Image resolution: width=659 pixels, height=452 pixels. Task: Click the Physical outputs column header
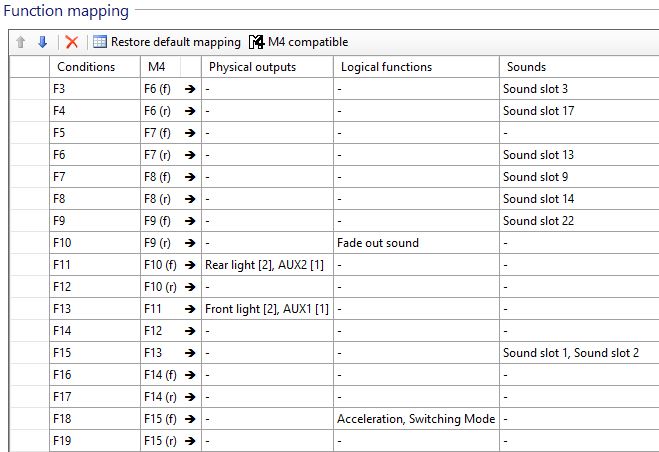(252, 67)
